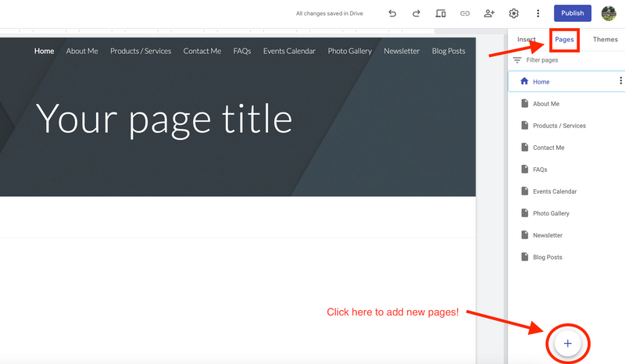Open the Google account avatar

pyautogui.click(x=609, y=13)
